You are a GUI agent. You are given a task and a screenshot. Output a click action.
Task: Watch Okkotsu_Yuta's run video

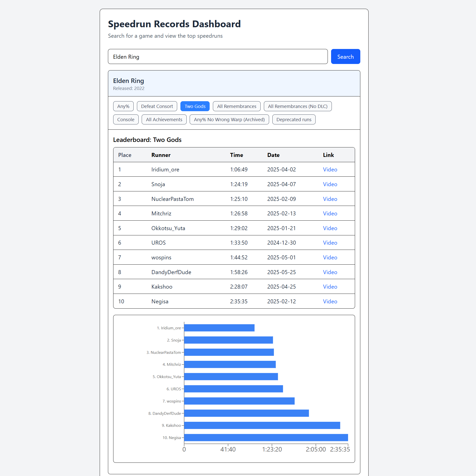coord(330,228)
